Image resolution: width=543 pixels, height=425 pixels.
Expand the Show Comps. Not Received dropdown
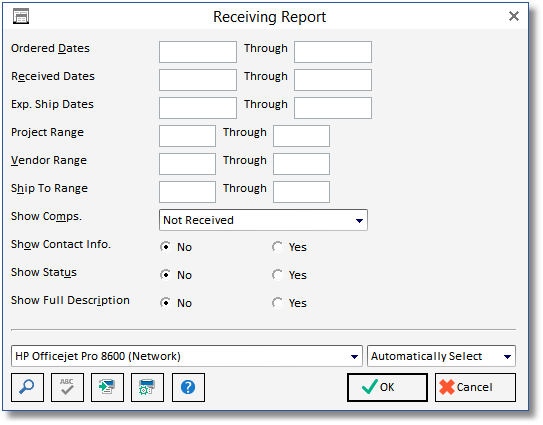click(x=263, y=220)
